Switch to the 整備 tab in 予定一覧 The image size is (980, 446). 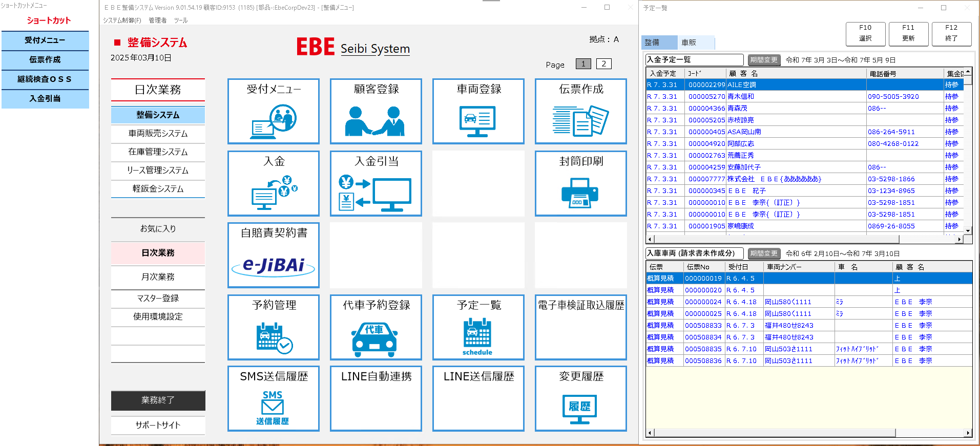659,43
